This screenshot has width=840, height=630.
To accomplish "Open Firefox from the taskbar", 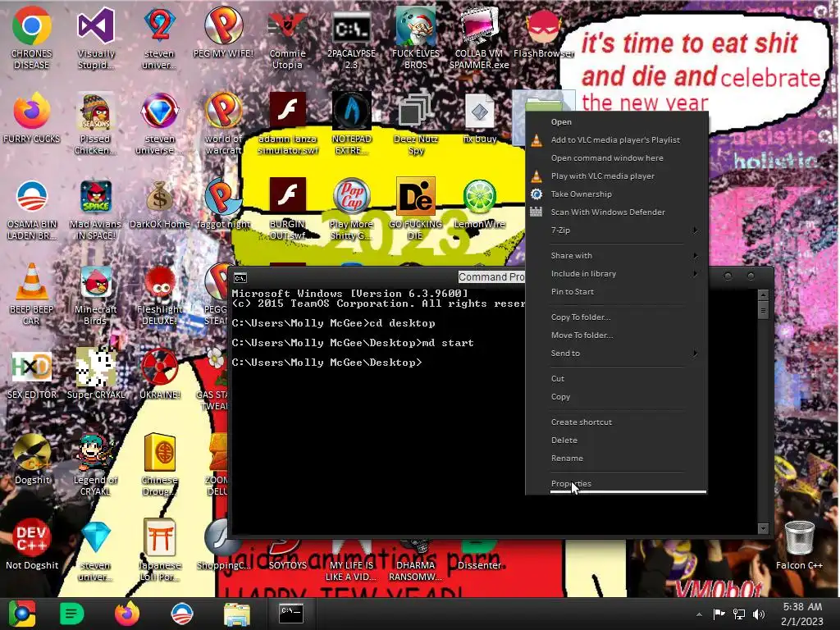I will [127, 614].
